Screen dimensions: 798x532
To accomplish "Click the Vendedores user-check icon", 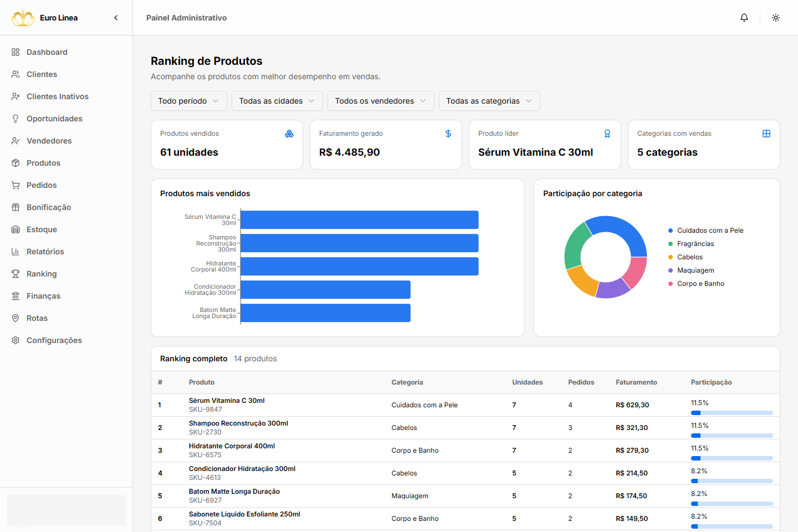I will coord(16,141).
